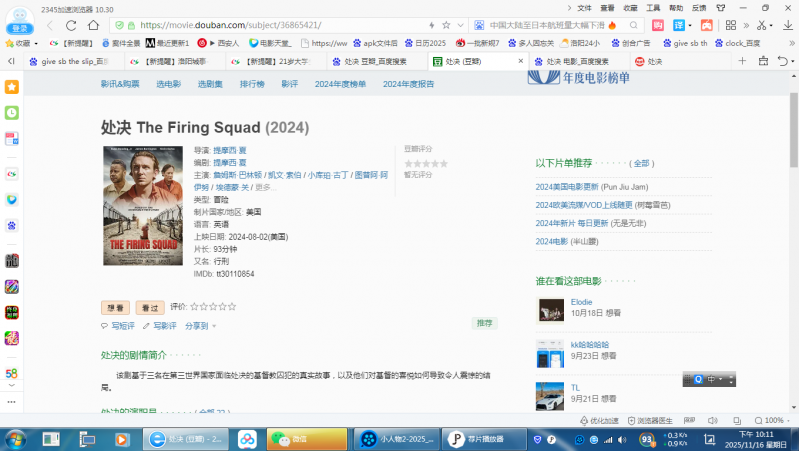The height and width of the screenshot is (451, 799).
Task: Click the 想看 button
Action: tap(115, 308)
